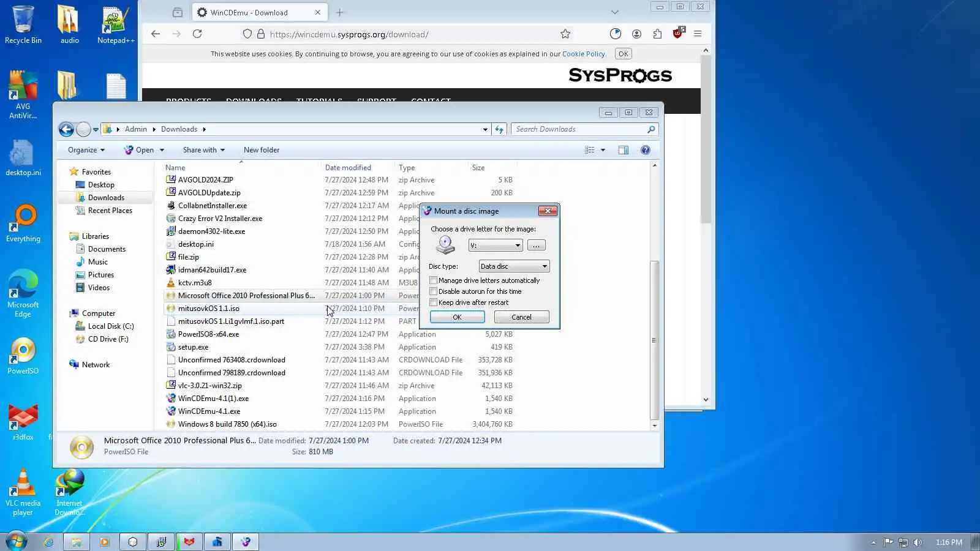Open the WinCDEmu taskbar item

tap(246, 542)
